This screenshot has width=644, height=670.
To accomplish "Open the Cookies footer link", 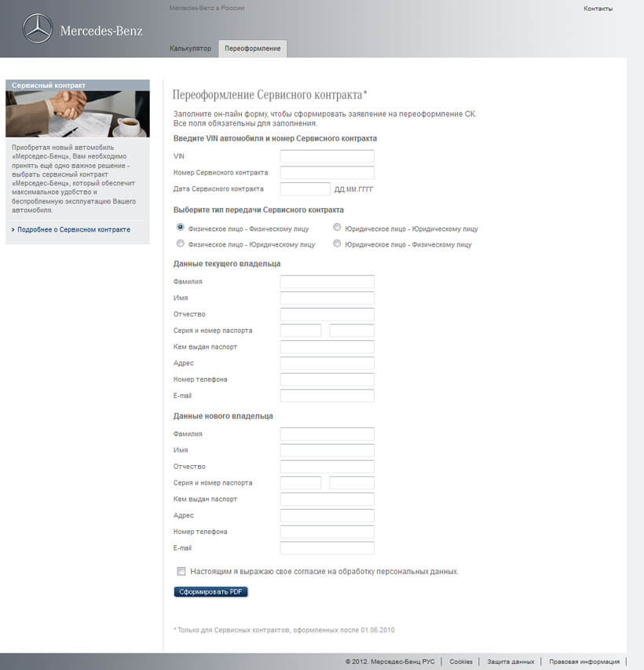I will (x=461, y=661).
